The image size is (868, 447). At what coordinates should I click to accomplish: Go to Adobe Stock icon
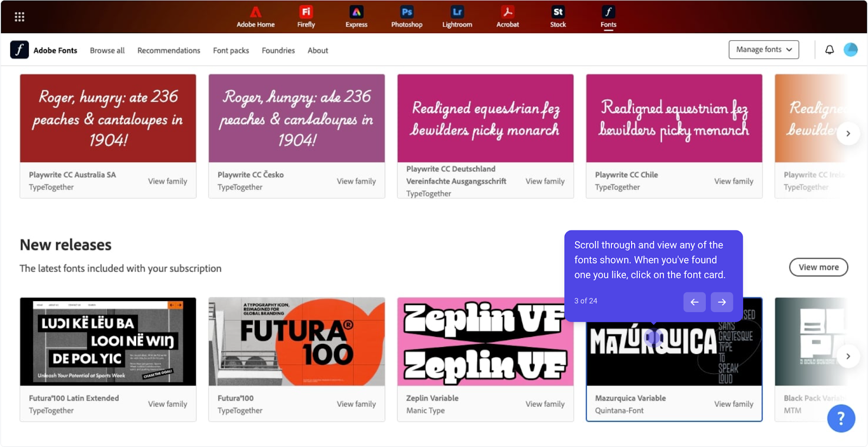tap(558, 17)
